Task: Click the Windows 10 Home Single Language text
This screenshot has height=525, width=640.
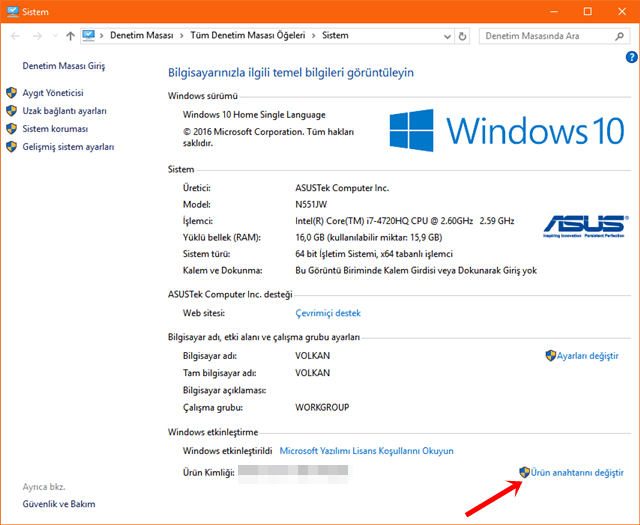Action: coord(254,115)
